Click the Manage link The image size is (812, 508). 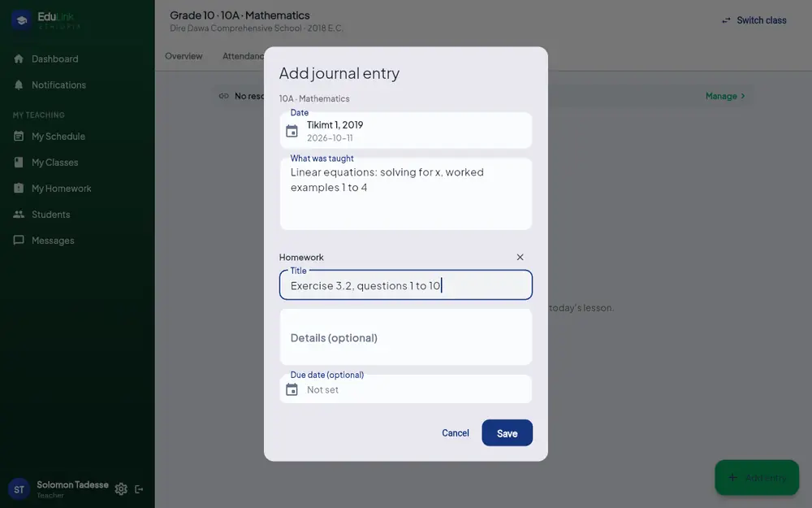pyautogui.click(x=725, y=96)
